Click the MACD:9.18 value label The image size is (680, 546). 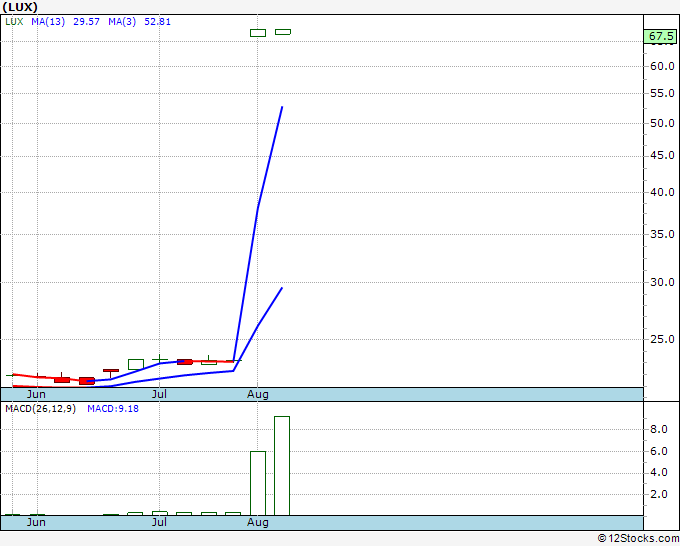coord(113,409)
